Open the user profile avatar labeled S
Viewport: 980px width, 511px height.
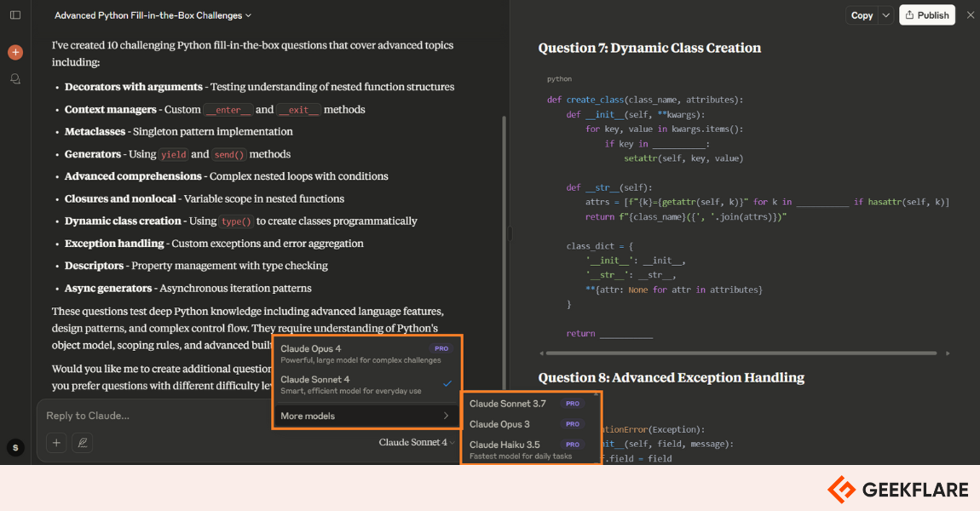[15, 447]
